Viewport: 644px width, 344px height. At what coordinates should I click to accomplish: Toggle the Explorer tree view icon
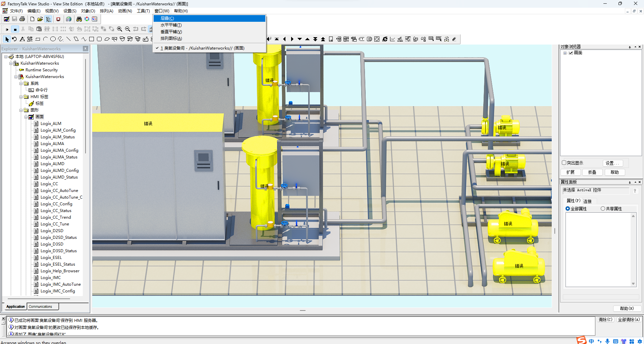(48, 19)
